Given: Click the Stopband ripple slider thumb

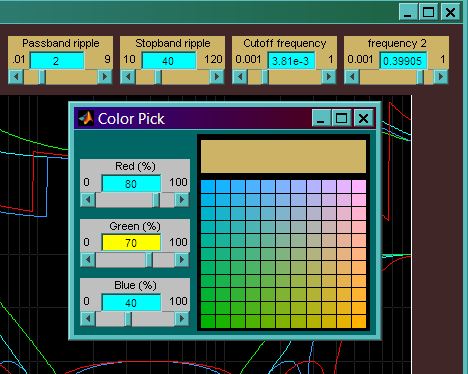Looking at the screenshot, I should click(158, 77).
